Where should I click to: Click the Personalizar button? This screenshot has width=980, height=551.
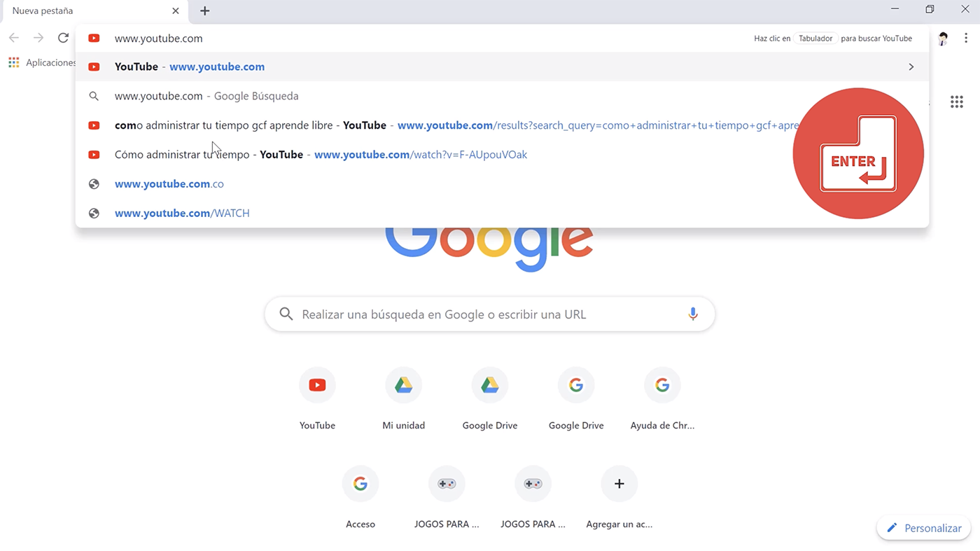(x=924, y=528)
